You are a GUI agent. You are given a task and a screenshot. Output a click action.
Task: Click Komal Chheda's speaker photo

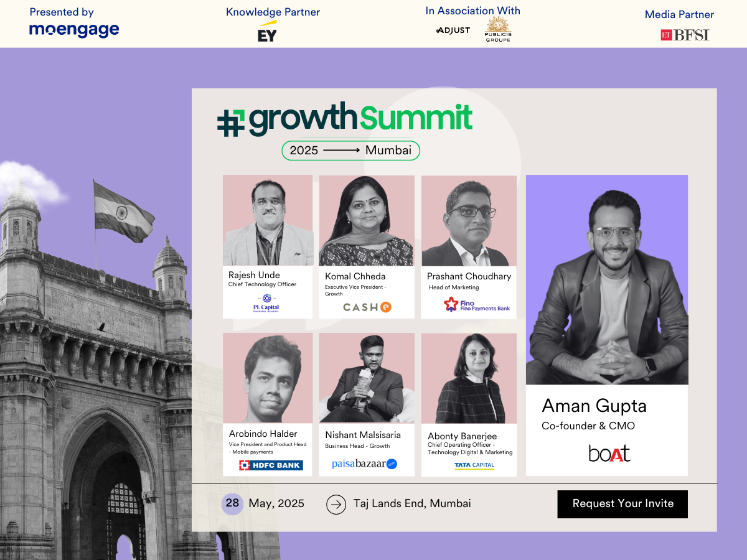367,221
